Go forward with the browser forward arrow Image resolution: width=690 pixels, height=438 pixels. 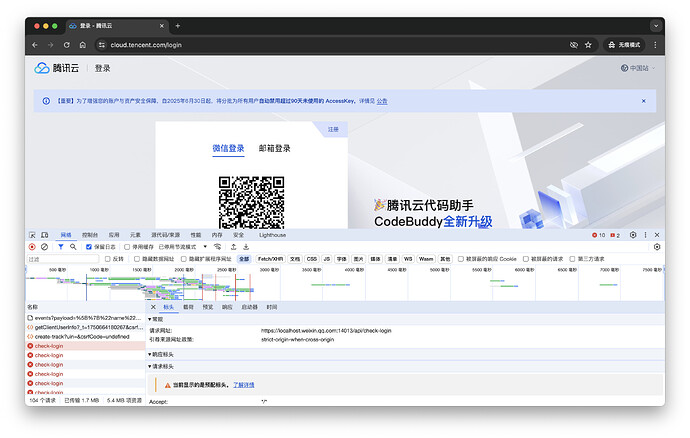pyautogui.click(x=51, y=45)
